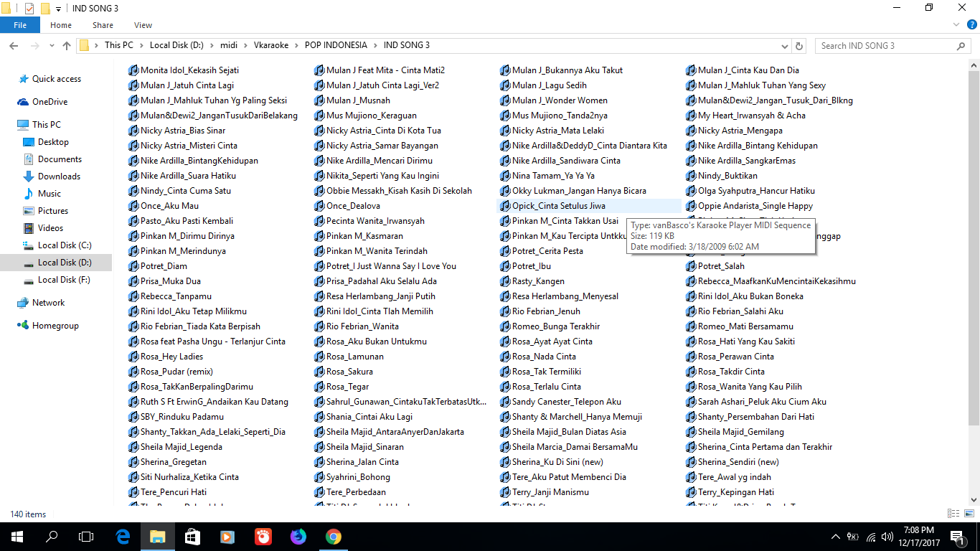Select This PC in navigation pane
This screenshot has width=980, height=551.
pos(46,125)
